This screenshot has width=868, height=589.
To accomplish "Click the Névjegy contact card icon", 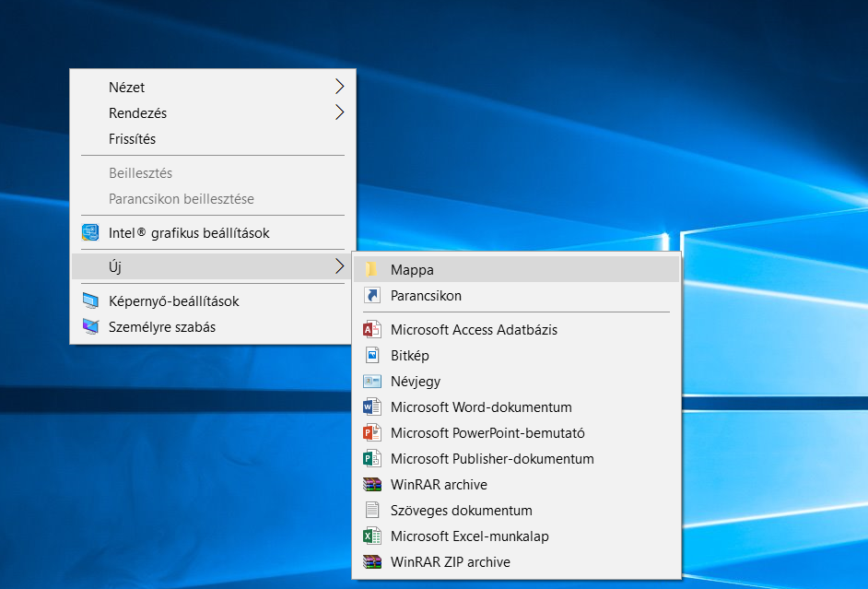I will [x=371, y=382].
